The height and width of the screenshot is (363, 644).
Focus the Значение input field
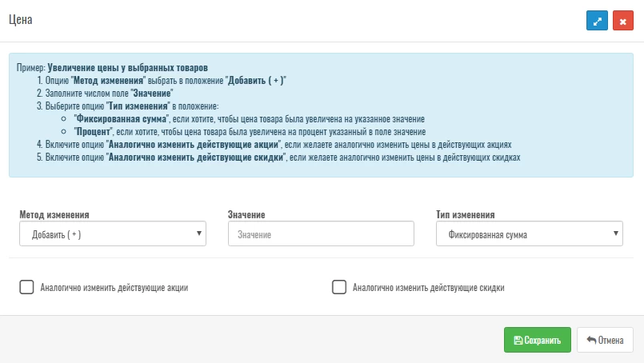pyautogui.click(x=321, y=233)
